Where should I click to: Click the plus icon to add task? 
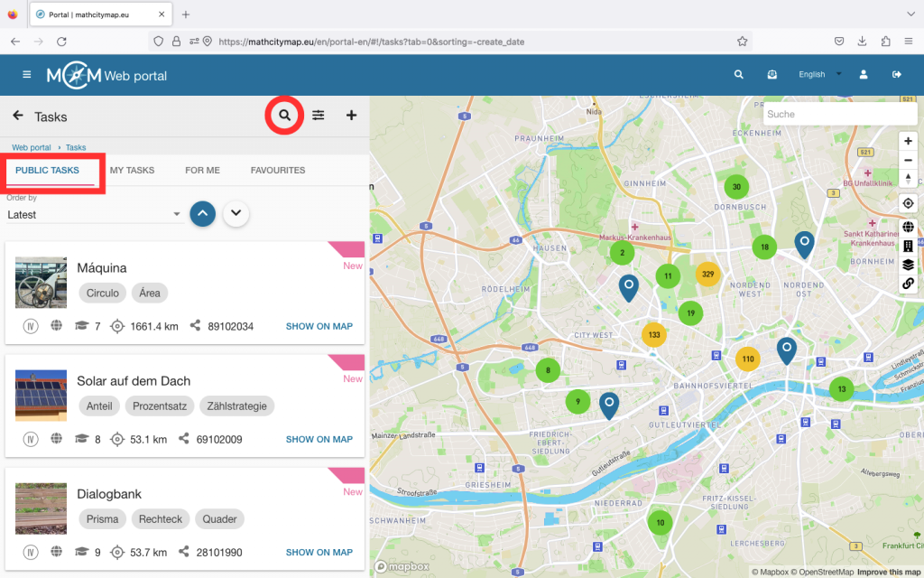[x=352, y=116]
